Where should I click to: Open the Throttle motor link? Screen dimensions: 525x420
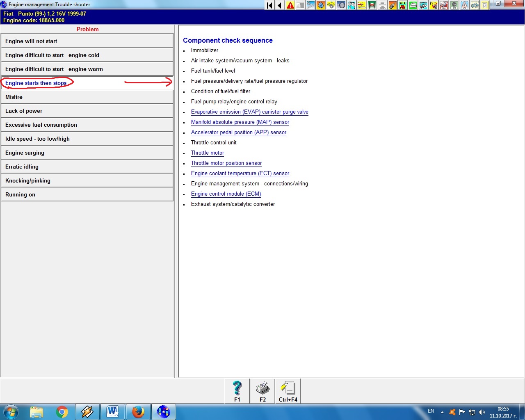(x=208, y=153)
